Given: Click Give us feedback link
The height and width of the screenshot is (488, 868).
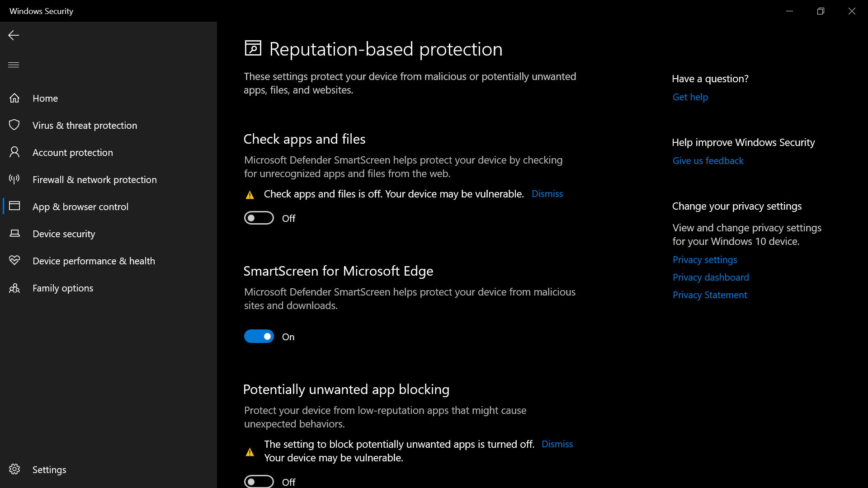Looking at the screenshot, I should click(x=708, y=161).
